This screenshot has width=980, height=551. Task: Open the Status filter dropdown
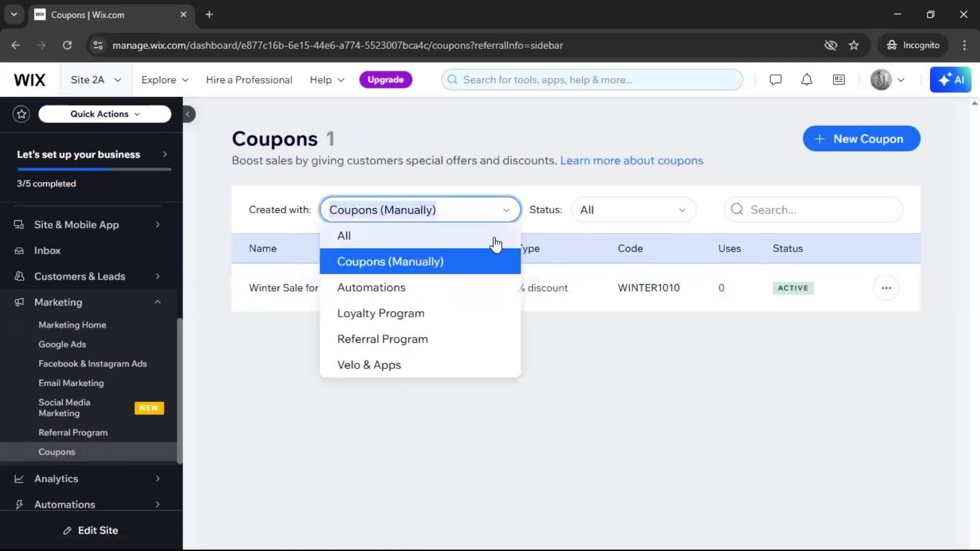[x=633, y=209]
